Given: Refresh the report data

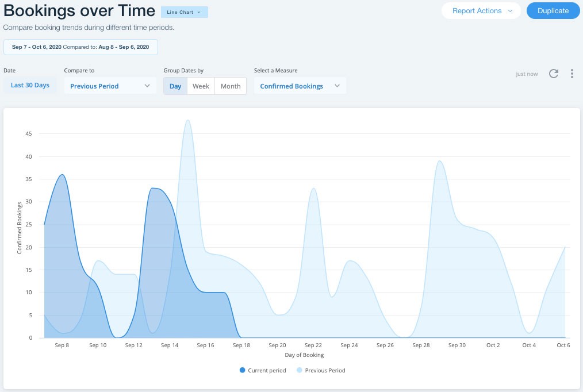Looking at the screenshot, I should pos(554,74).
